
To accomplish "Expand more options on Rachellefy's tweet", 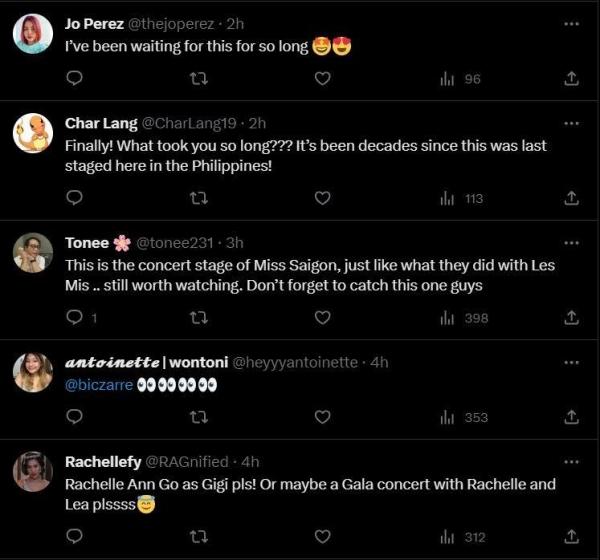I will 572,461.
